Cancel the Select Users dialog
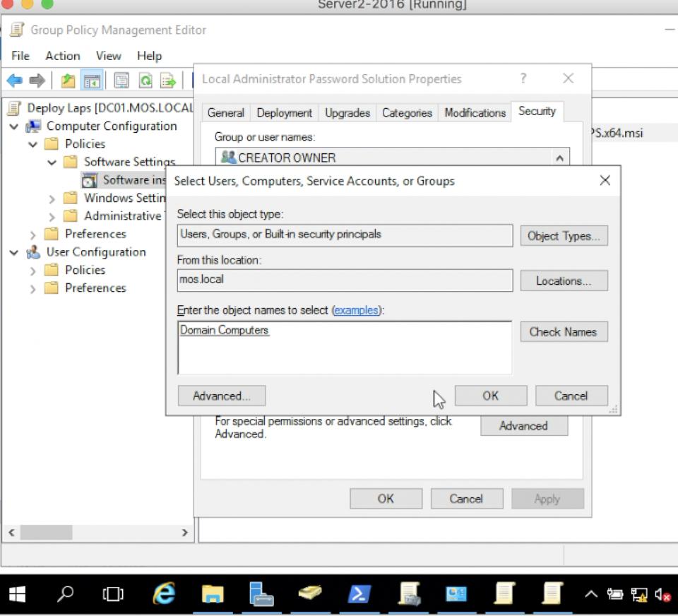Image resolution: width=678 pixels, height=616 pixels. pyautogui.click(x=571, y=396)
